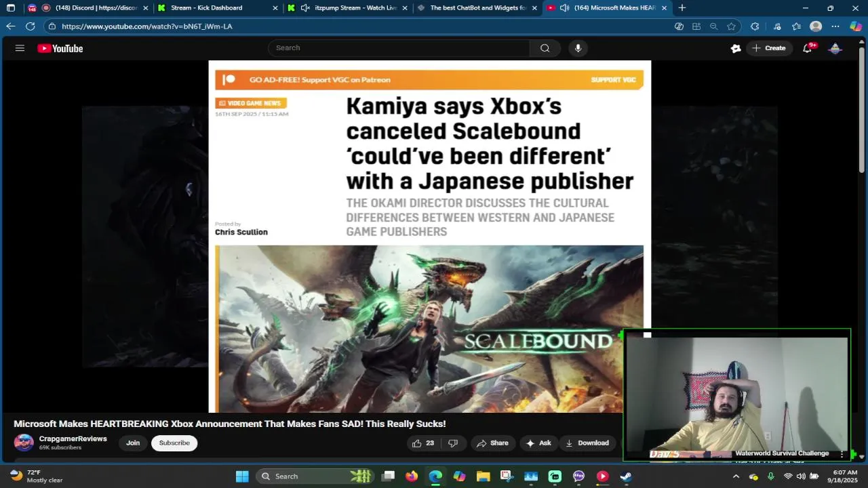Open the Windows Start menu
Viewport: 868px width, 488px height.
point(242,476)
